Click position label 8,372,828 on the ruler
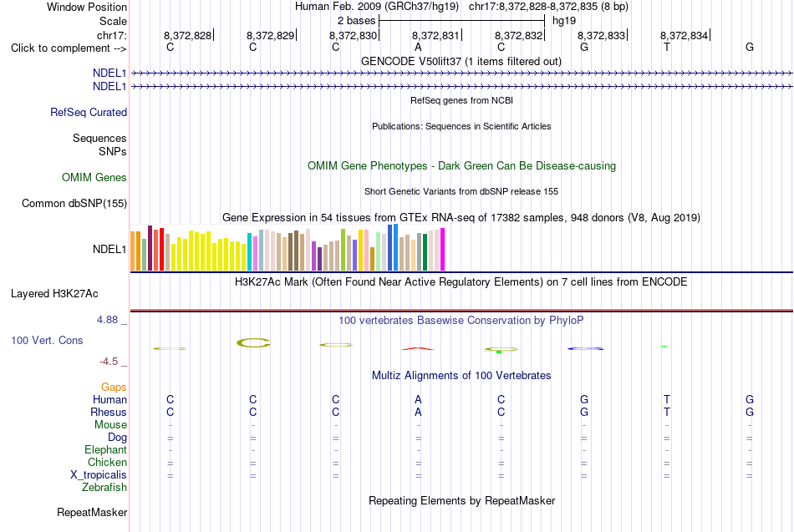The width and height of the screenshot is (794, 532). point(187,35)
